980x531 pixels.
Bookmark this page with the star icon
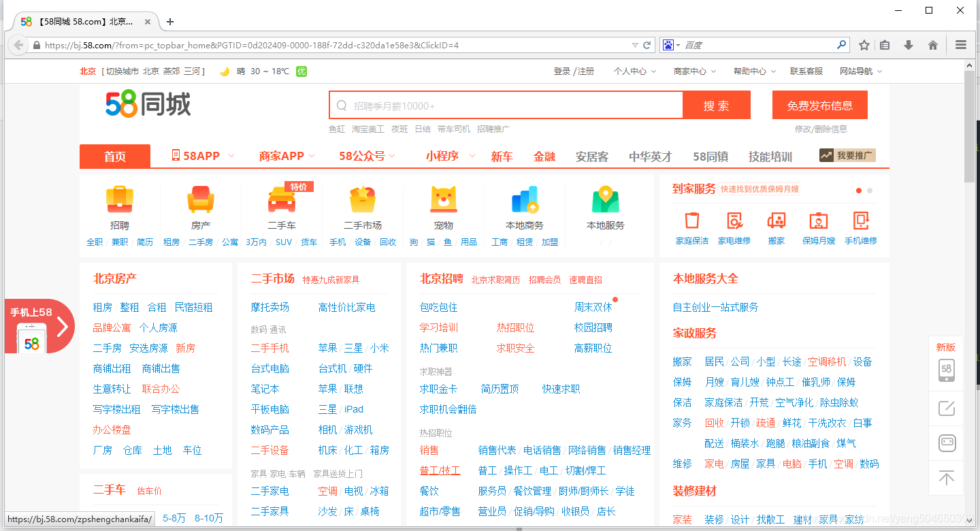click(x=864, y=45)
